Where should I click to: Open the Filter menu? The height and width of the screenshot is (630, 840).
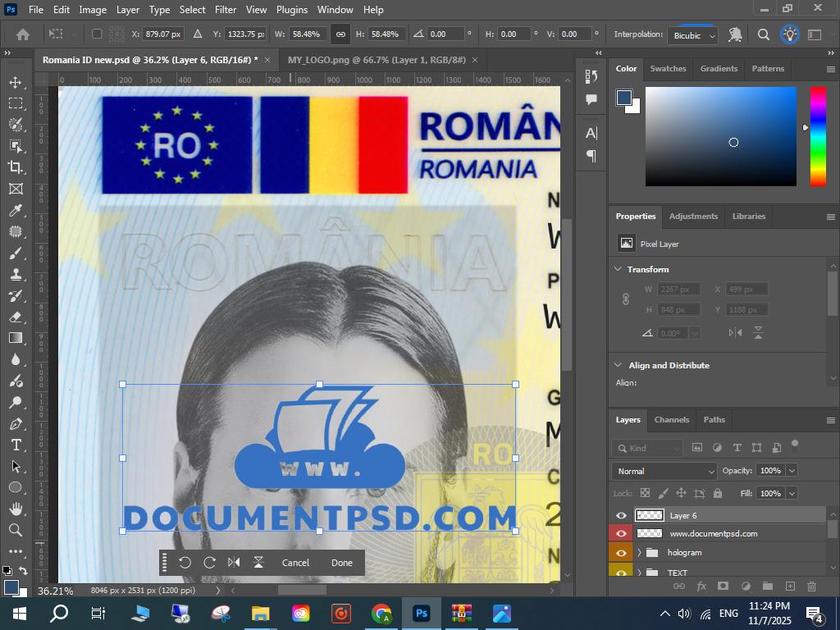pyautogui.click(x=226, y=10)
